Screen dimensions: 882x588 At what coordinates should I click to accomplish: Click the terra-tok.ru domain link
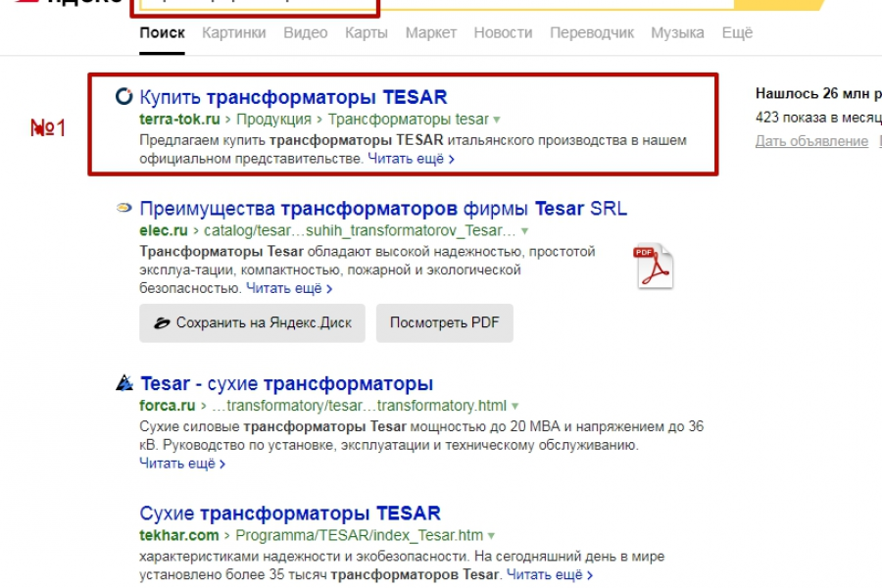(179, 120)
